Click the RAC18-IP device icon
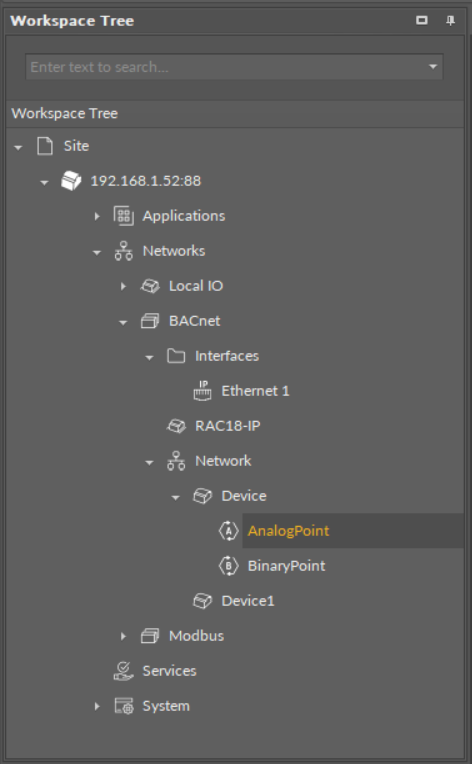The image size is (472, 764). (176, 426)
